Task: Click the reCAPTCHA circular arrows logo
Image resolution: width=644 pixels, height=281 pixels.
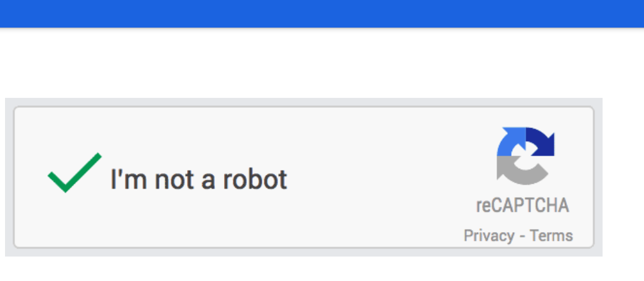Action: point(525,156)
